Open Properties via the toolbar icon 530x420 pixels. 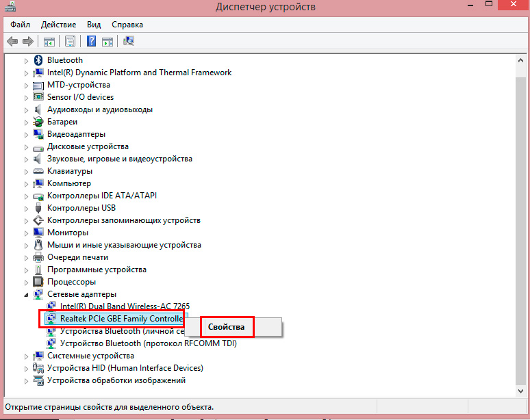point(70,41)
